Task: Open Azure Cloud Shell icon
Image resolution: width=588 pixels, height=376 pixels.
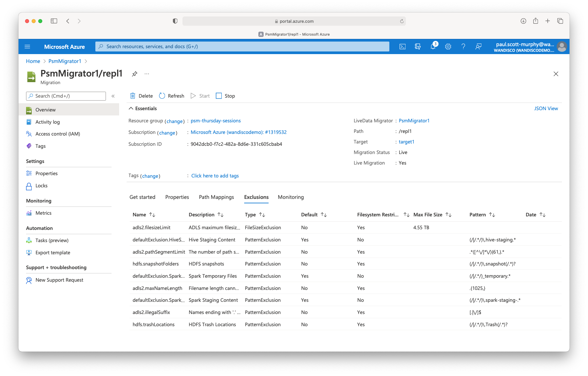Action: pos(403,47)
